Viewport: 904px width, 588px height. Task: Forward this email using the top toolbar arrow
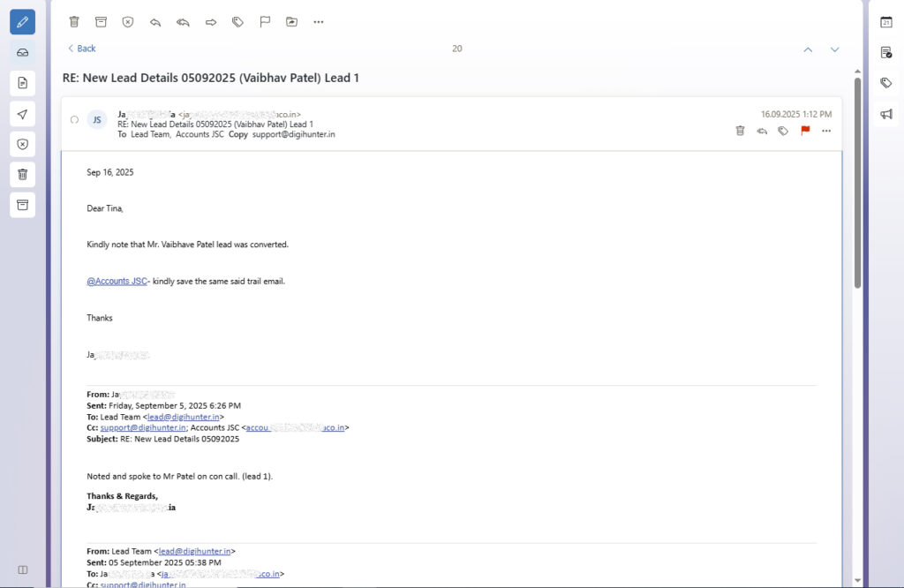click(210, 22)
